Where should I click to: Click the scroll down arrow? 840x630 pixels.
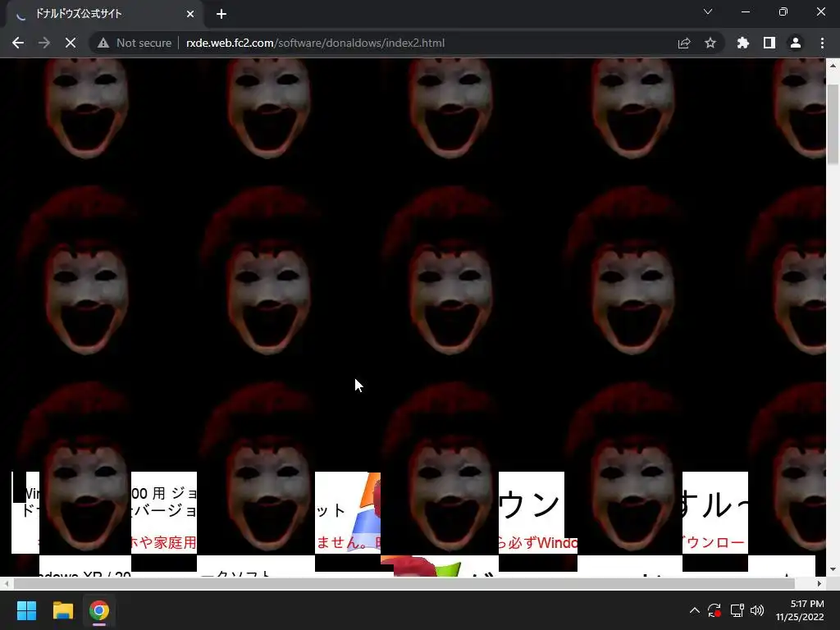[833, 569]
